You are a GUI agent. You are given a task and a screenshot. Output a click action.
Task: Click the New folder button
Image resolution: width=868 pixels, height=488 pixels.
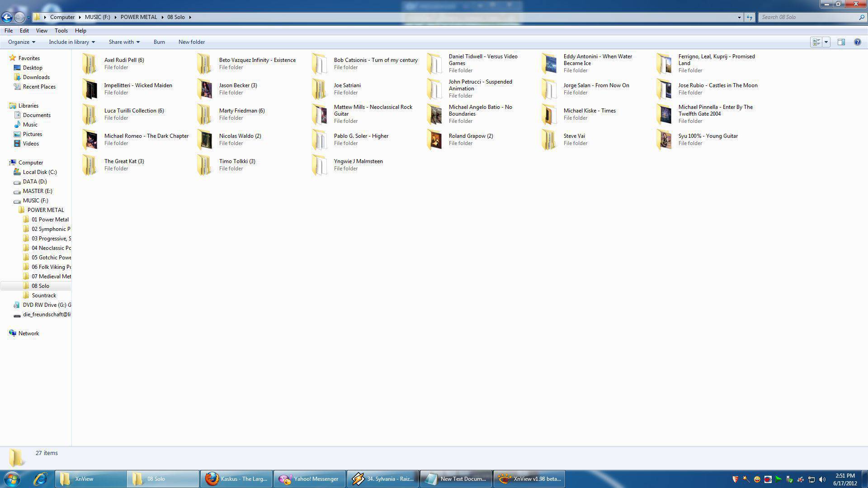tap(192, 42)
